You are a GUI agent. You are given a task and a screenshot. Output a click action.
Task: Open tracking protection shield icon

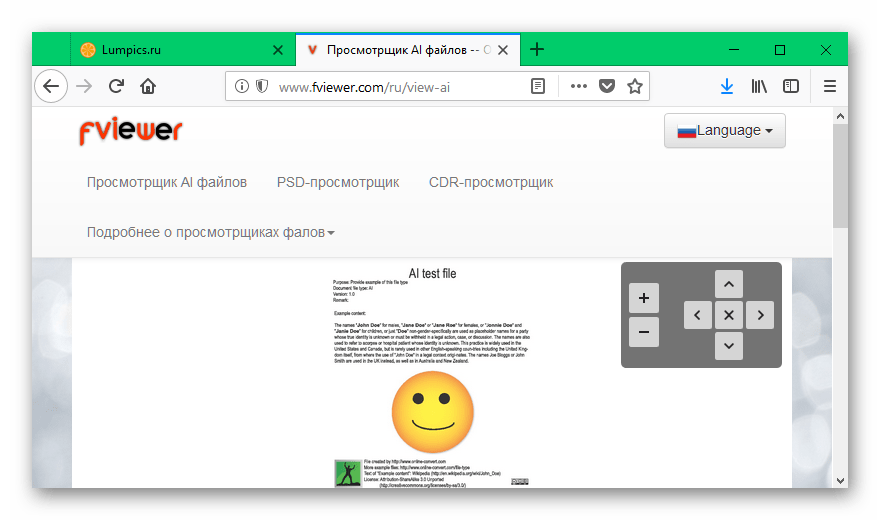(262, 86)
